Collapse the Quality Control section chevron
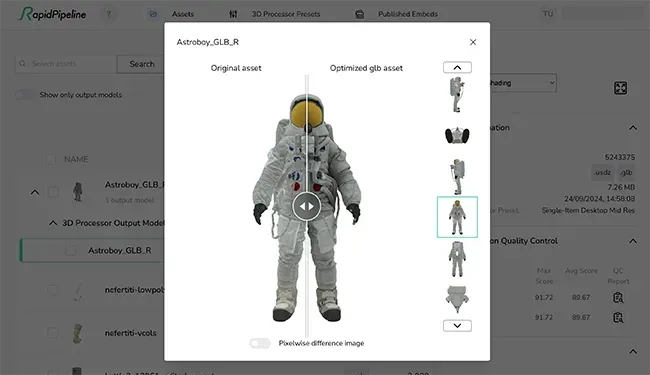Viewport: 650px width, 375px height. tap(633, 241)
